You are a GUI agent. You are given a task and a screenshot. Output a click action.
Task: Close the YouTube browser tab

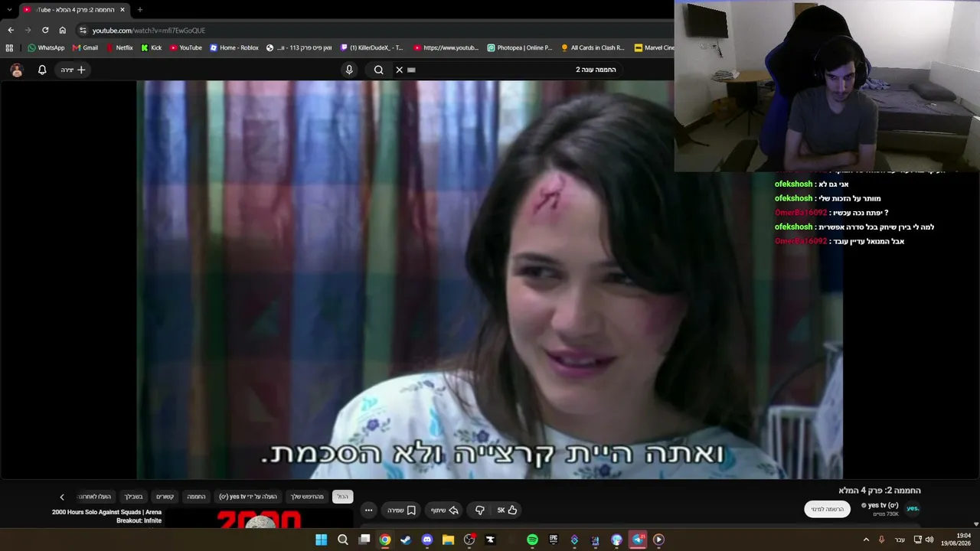(x=122, y=10)
